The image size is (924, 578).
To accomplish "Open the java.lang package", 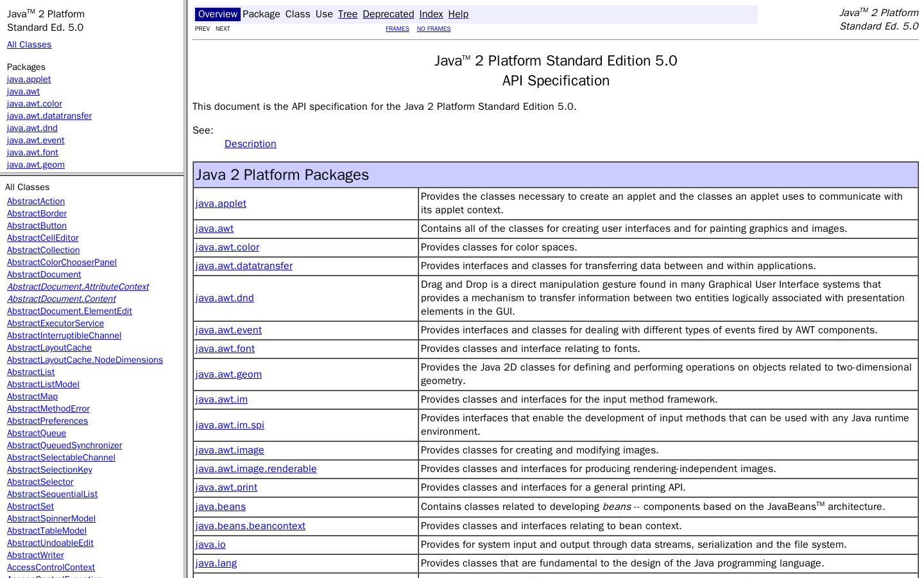I will point(216,563).
